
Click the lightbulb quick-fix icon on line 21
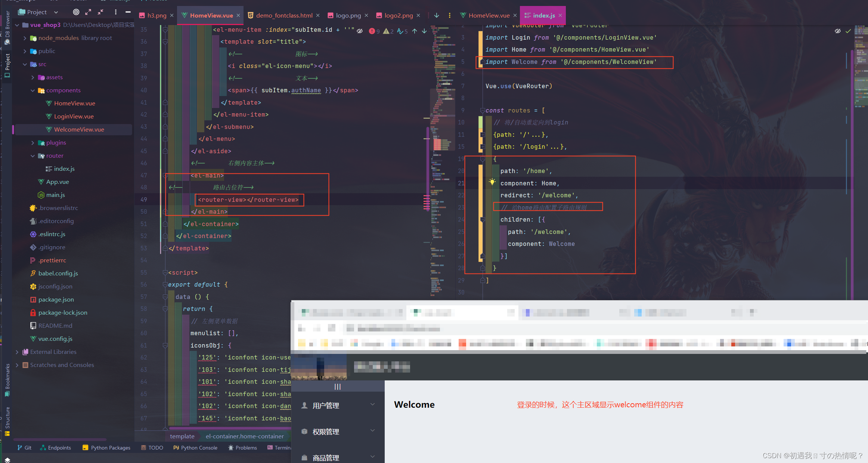point(492,182)
